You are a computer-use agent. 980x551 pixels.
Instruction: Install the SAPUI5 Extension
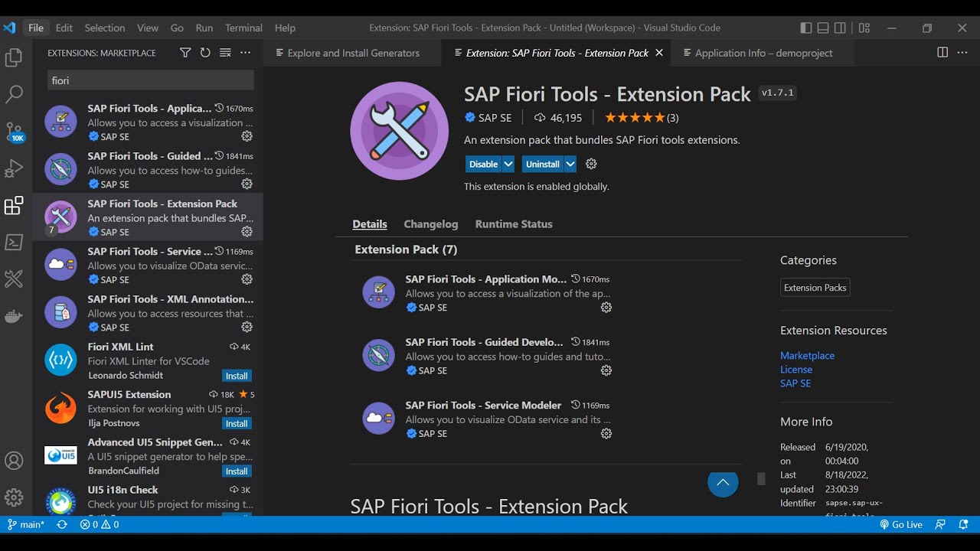tap(237, 423)
